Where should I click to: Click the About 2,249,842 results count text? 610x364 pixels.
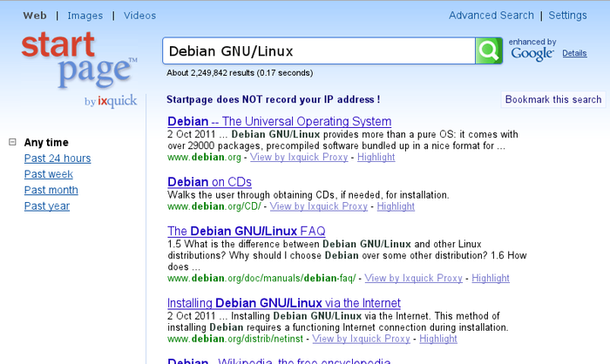(240, 73)
